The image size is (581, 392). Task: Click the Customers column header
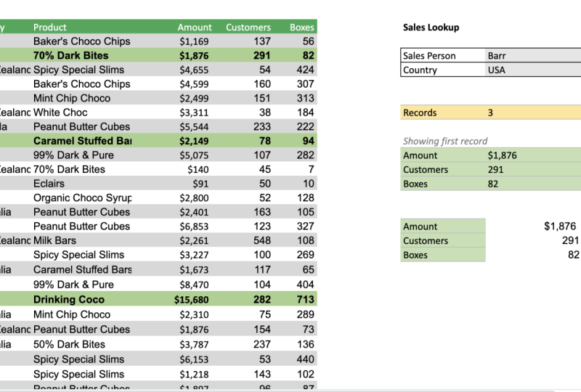tap(248, 27)
